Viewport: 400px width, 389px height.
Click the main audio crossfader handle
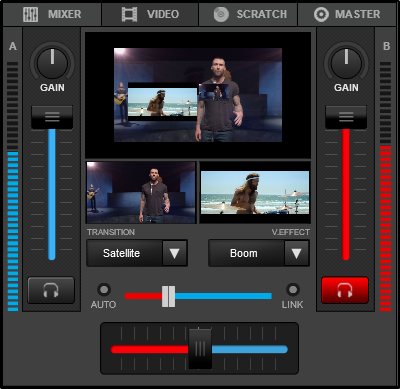[200, 349]
